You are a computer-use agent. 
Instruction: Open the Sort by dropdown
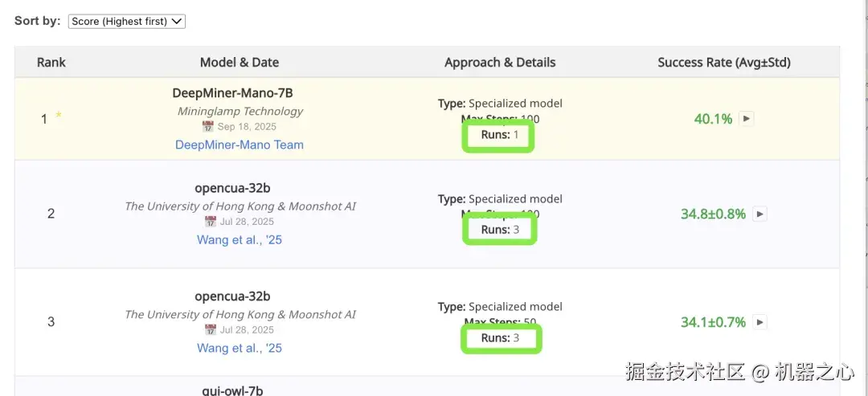coord(127,22)
